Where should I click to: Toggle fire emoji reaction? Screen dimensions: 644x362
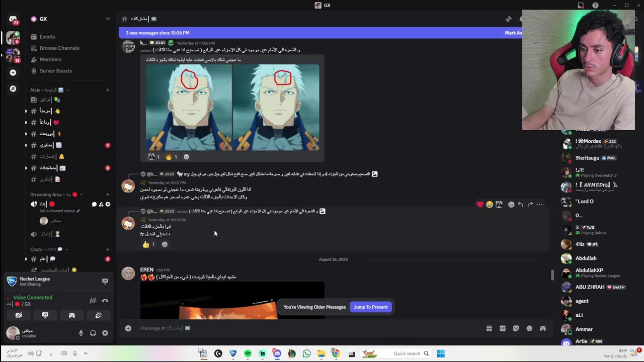coord(171,157)
